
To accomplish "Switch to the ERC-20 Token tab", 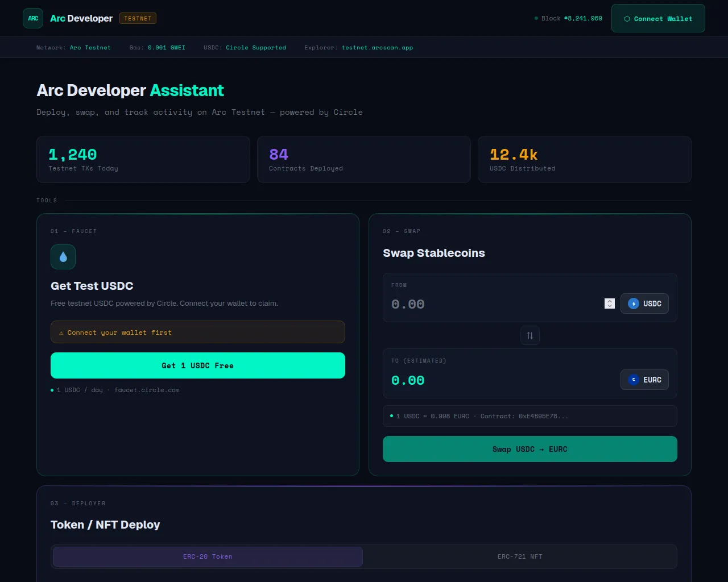I will point(208,556).
